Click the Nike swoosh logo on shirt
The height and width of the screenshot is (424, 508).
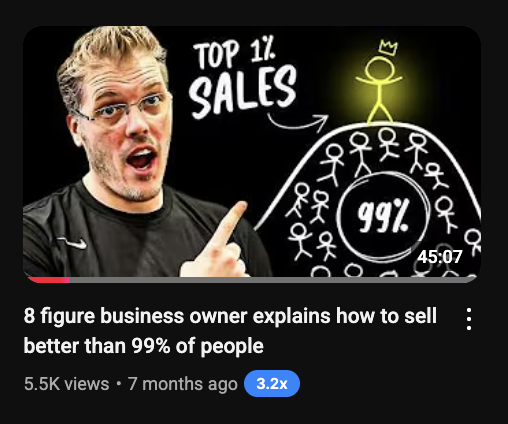click(72, 243)
